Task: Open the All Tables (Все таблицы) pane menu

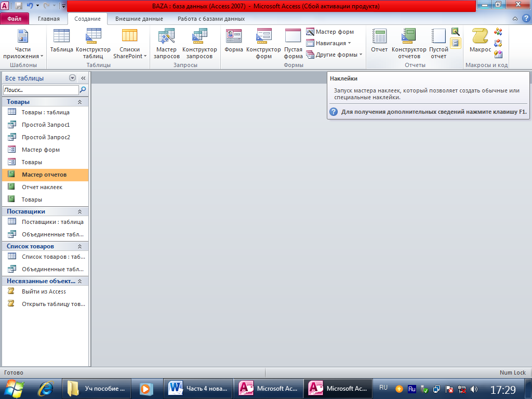Action: point(72,78)
